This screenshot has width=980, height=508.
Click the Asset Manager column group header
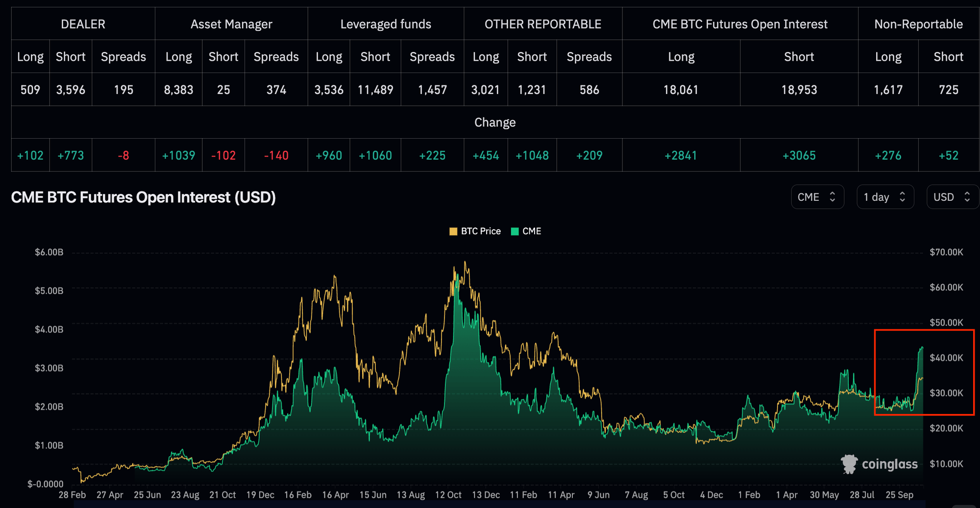(231, 24)
